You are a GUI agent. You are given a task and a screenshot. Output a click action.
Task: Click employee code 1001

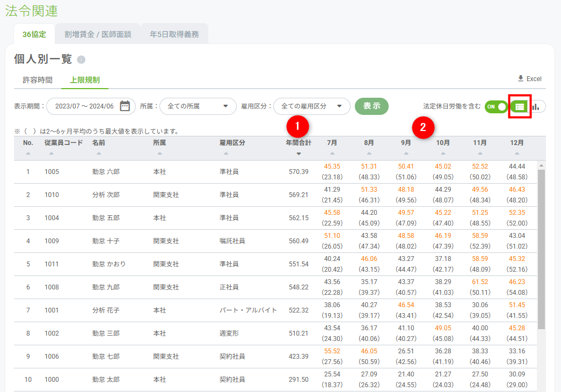click(x=52, y=310)
